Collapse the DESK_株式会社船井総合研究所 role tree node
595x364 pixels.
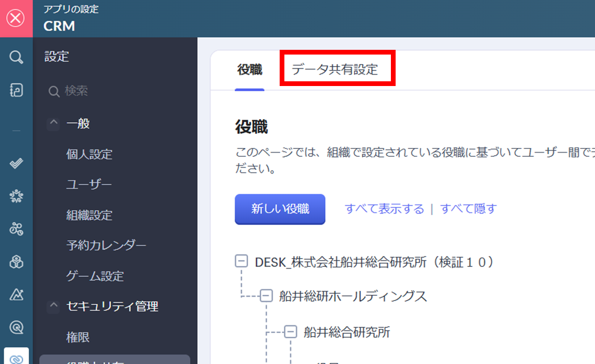[241, 262]
